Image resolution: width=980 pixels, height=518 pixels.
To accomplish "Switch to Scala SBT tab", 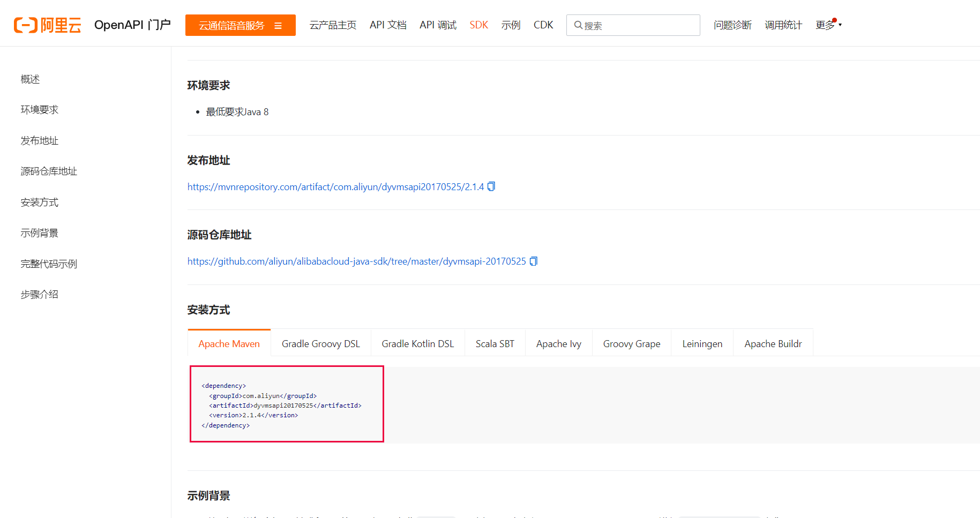I will click(495, 343).
